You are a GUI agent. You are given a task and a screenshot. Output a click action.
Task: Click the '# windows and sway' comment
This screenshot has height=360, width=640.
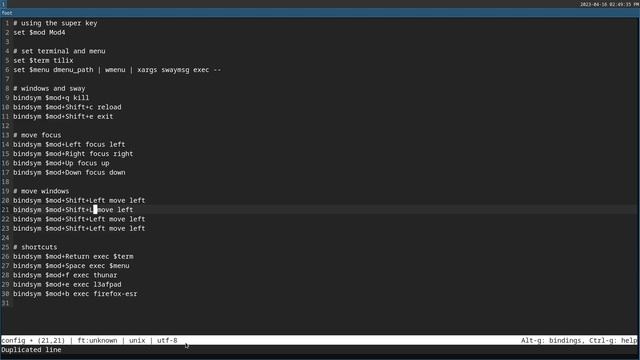[49, 89]
